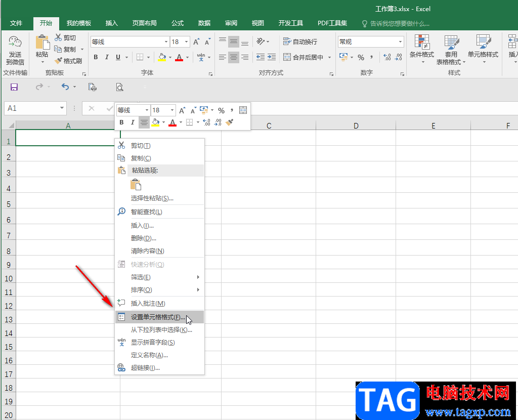Choose Format Cells (设置单元格格式) menu item

pyautogui.click(x=159, y=317)
